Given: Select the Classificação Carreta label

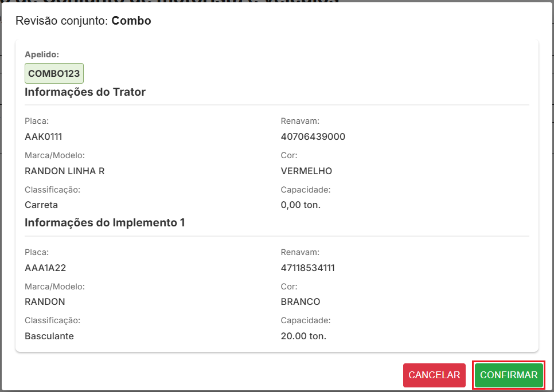Looking at the screenshot, I should (40, 205).
